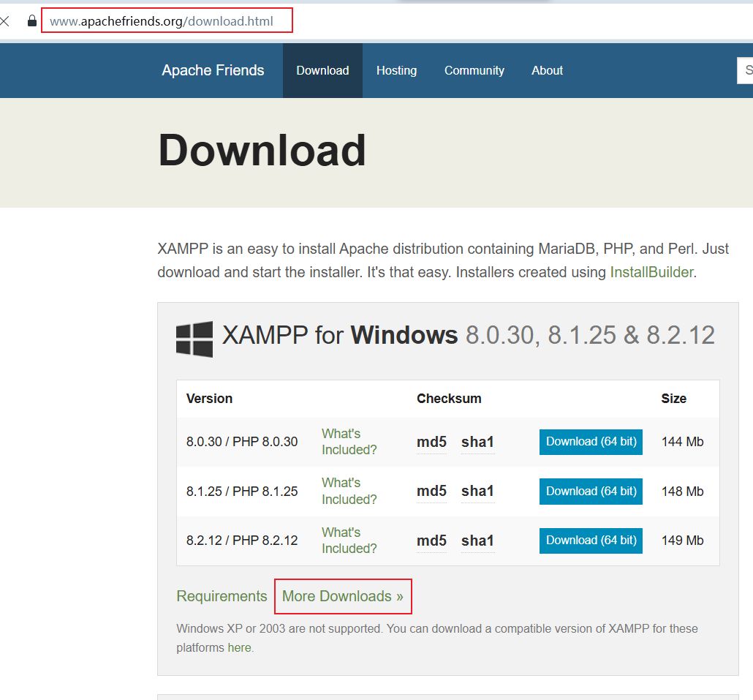The height and width of the screenshot is (700, 753).
Task: Download XAMPP 8.0.30 64 bit
Action: tap(591, 442)
